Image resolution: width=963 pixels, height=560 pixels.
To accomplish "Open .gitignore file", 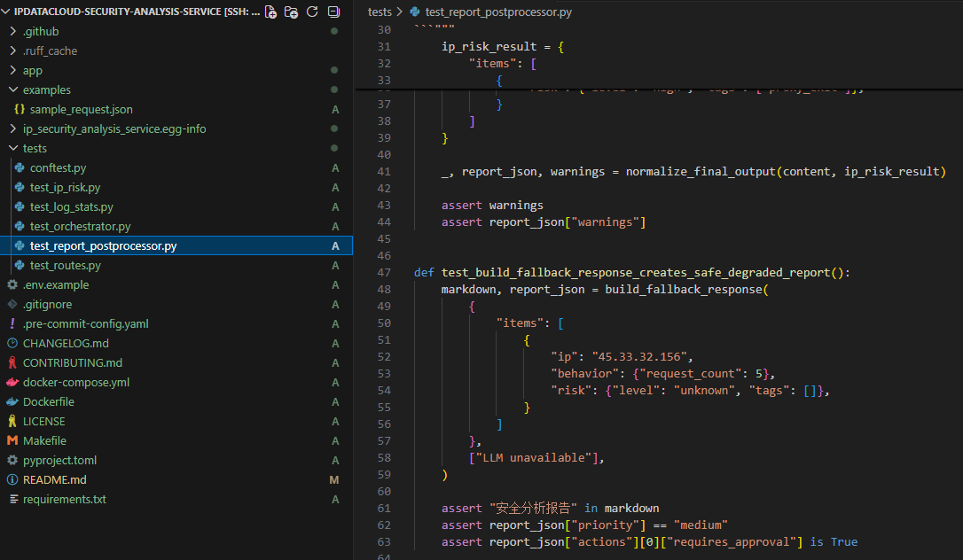I will click(x=47, y=305).
